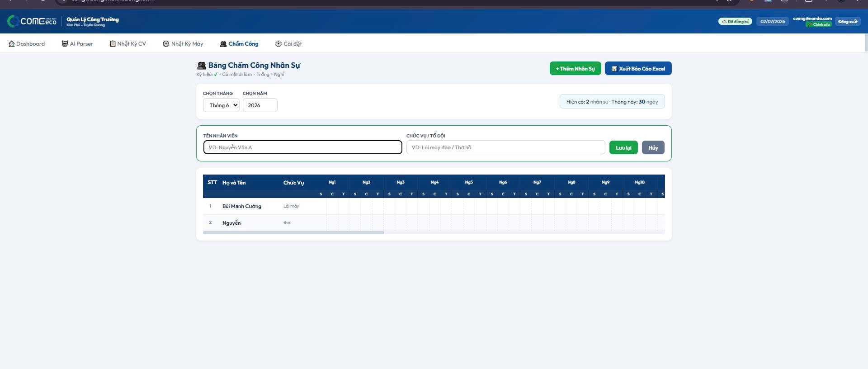Click the Ký hiệu legend text line
Screen dimensions: 868x369
point(240,75)
